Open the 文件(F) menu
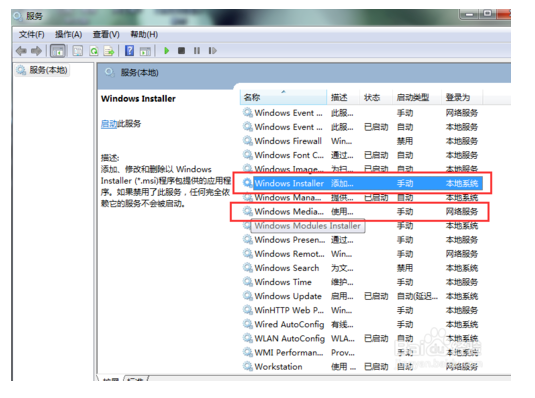This screenshot has height=398, width=535. coord(31,34)
